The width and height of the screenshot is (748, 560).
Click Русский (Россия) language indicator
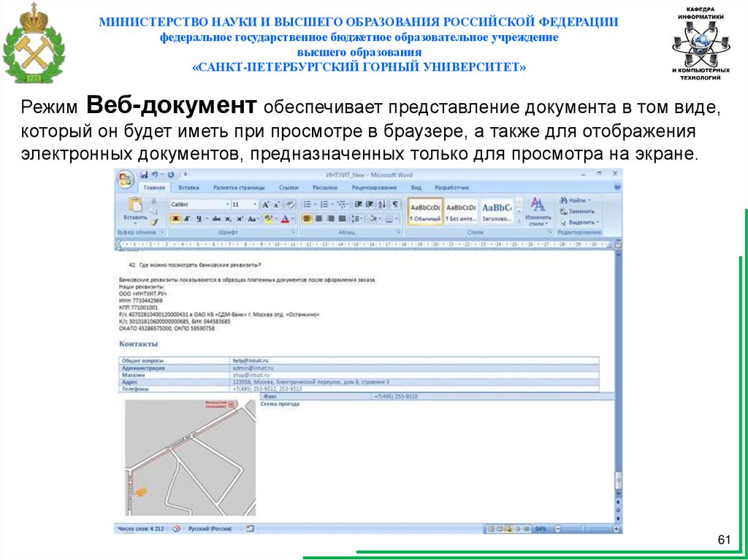pos(210,529)
